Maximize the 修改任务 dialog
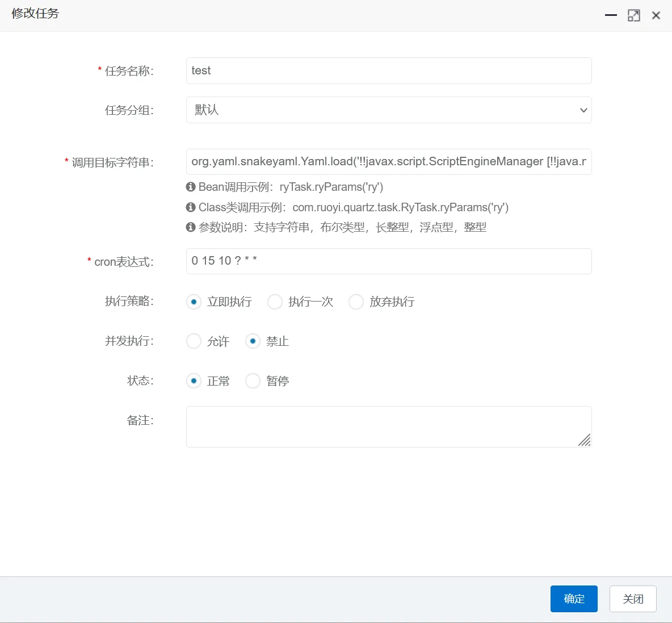Image resolution: width=672 pixels, height=623 pixels. [x=634, y=15]
